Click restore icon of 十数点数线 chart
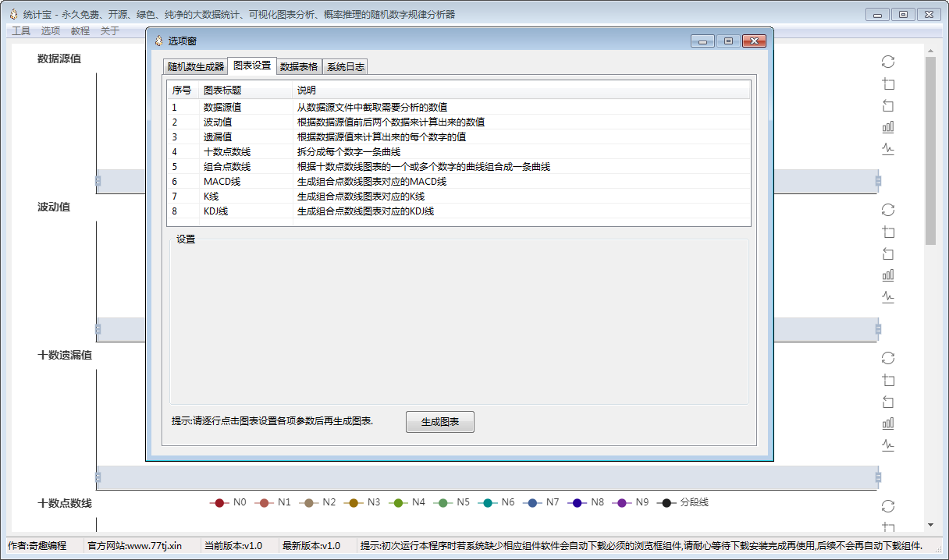This screenshot has height=560, width=949. tap(887, 506)
